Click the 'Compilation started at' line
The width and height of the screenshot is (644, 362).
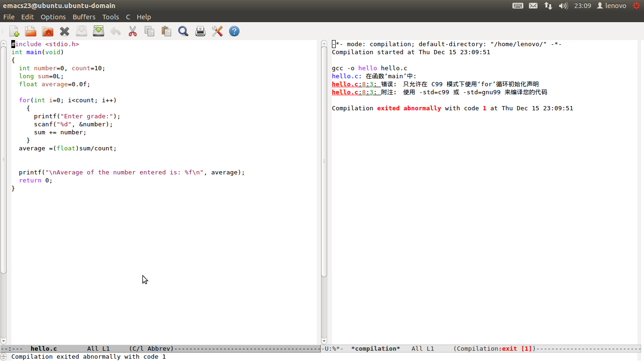[411, 52]
